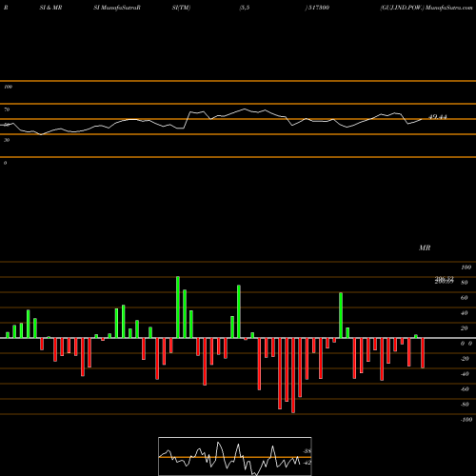The width and height of the screenshot is (476, 476).
Task: Click the 'SI(TM)' header text
Action: (181, 8)
